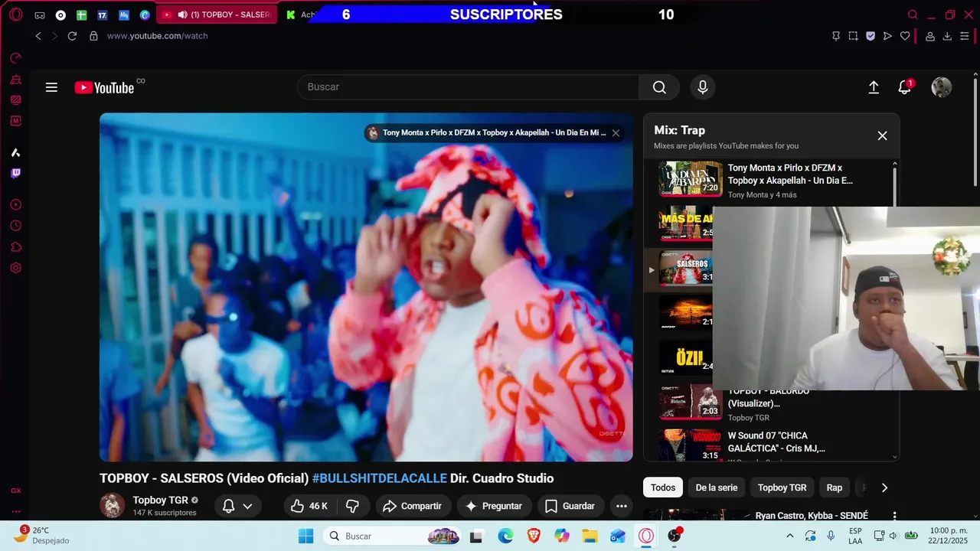Open the #BULLSHITDELACALLE hashtag link
This screenshot has width=980, height=551.
(380, 478)
